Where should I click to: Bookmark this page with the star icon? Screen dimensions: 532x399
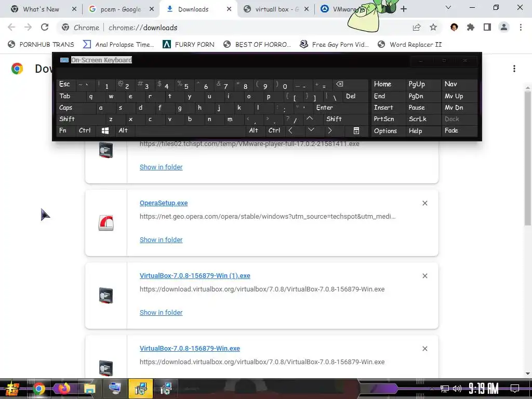click(x=433, y=28)
